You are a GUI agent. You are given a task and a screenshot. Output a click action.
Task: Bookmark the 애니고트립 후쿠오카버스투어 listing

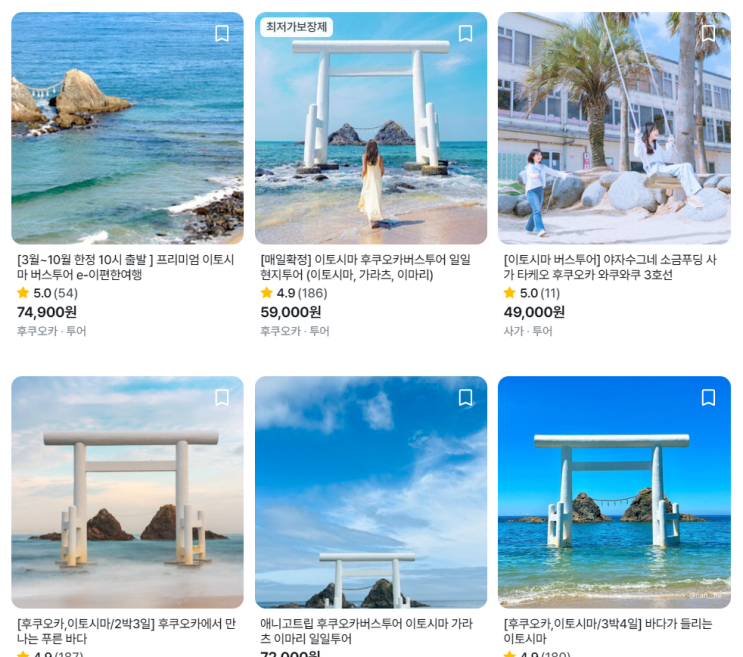tap(465, 397)
